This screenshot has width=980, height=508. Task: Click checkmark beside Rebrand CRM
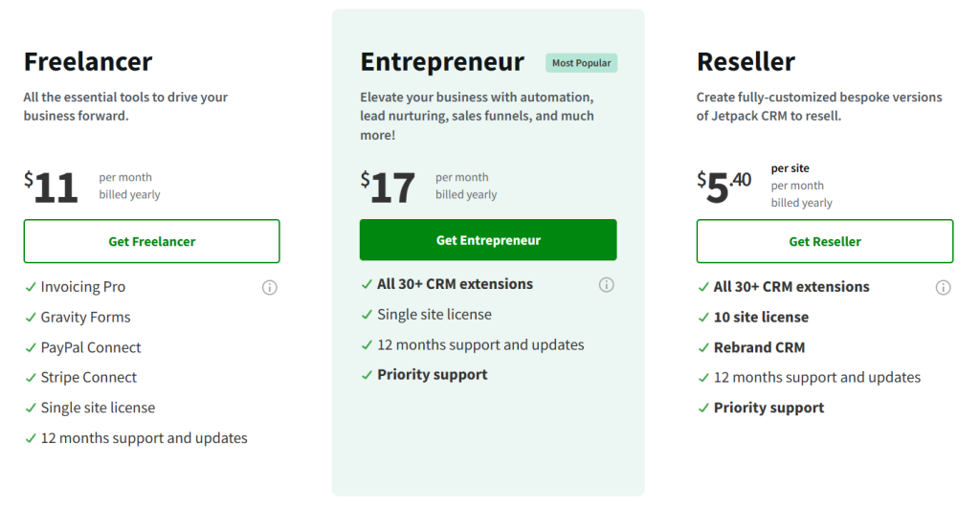tap(703, 347)
